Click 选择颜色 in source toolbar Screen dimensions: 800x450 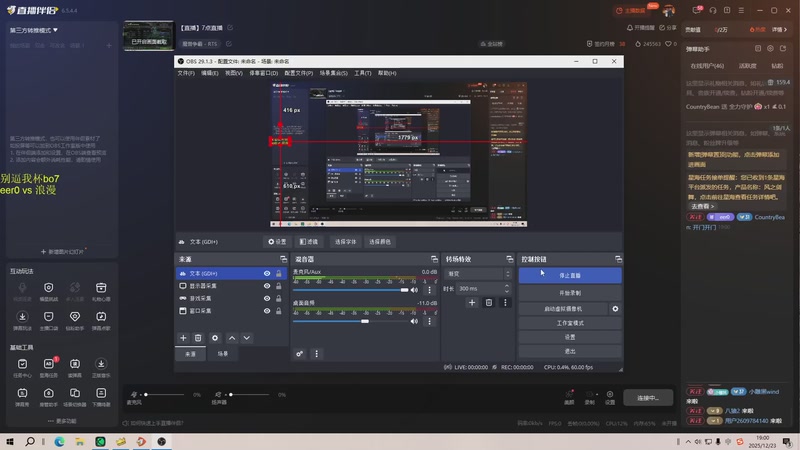[380, 242]
